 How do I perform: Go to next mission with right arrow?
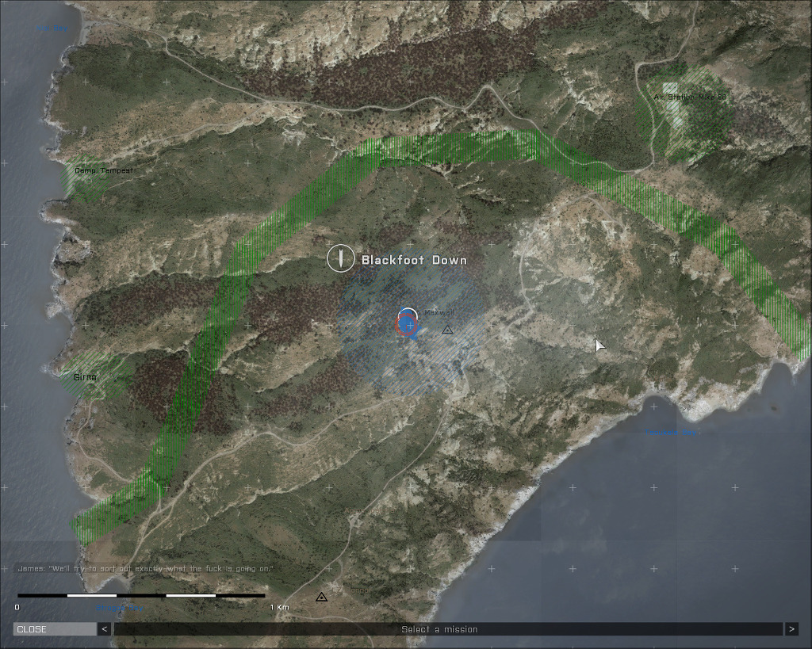coord(791,629)
